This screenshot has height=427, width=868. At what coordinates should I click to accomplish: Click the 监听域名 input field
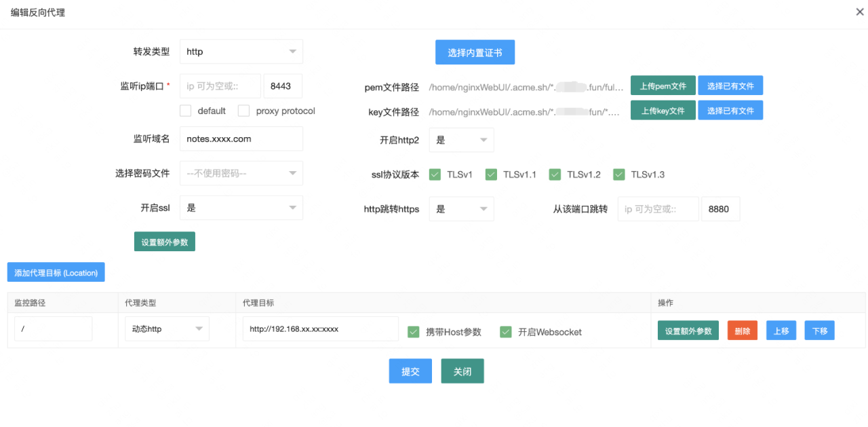click(x=241, y=138)
